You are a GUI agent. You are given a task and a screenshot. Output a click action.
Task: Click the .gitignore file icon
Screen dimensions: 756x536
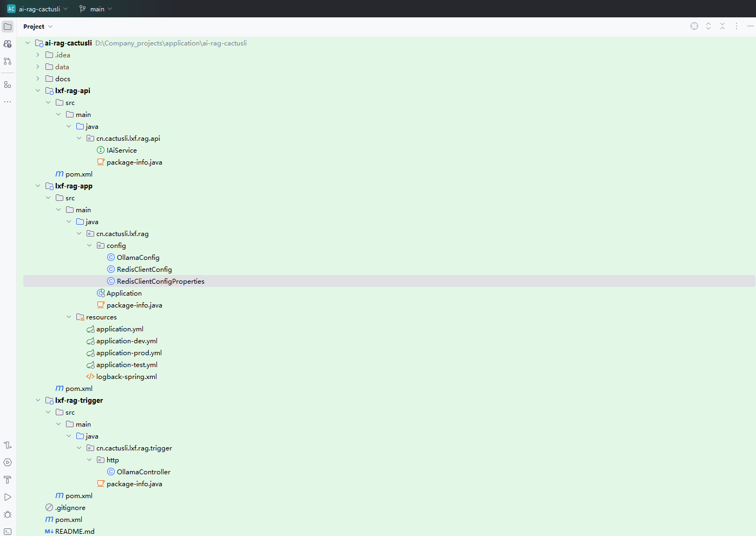(x=49, y=507)
